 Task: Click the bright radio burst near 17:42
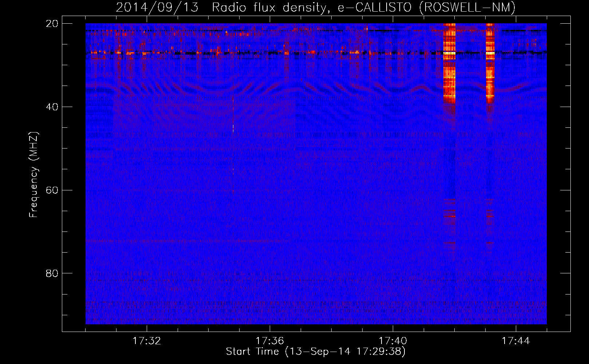tap(449, 64)
